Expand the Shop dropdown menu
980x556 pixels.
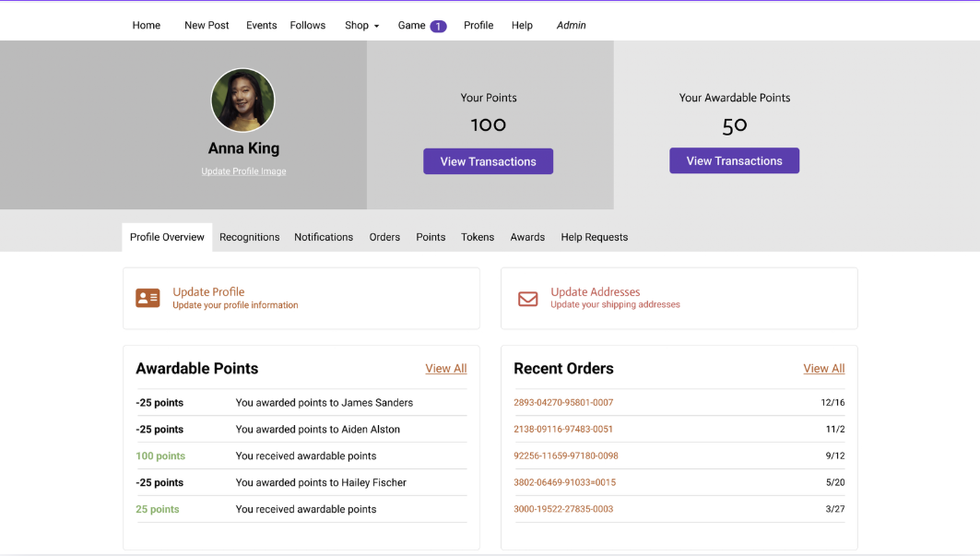coord(361,25)
